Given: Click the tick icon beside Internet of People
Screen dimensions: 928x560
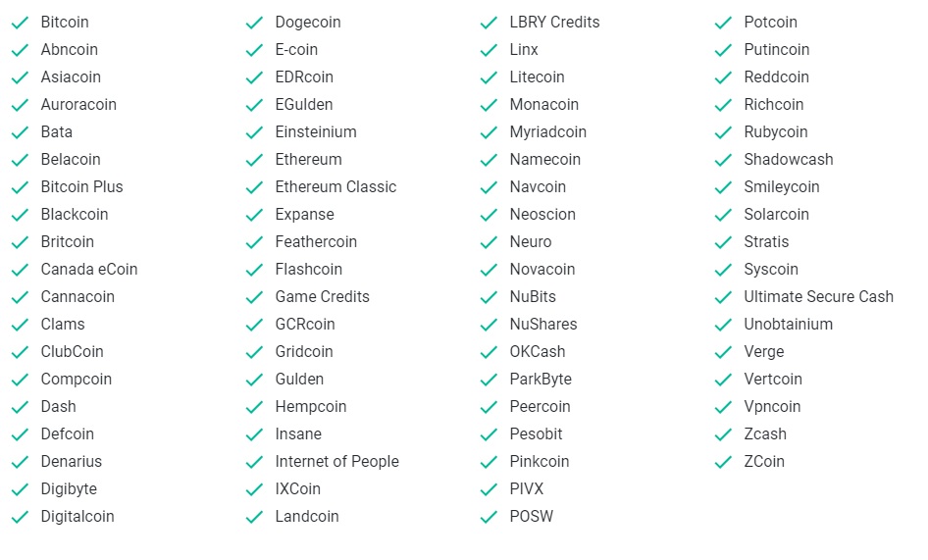Looking at the screenshot, I should pyautogui.click(x=254, y=462).
